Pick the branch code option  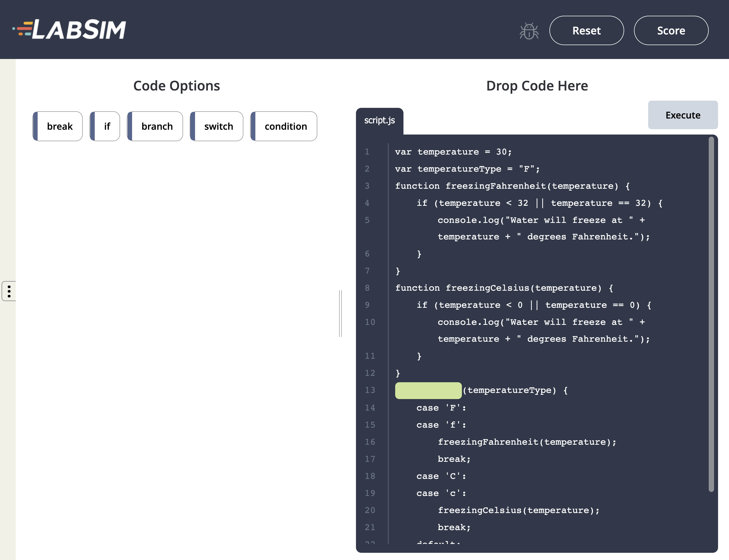pyautogui.click(x=155, y=126)
